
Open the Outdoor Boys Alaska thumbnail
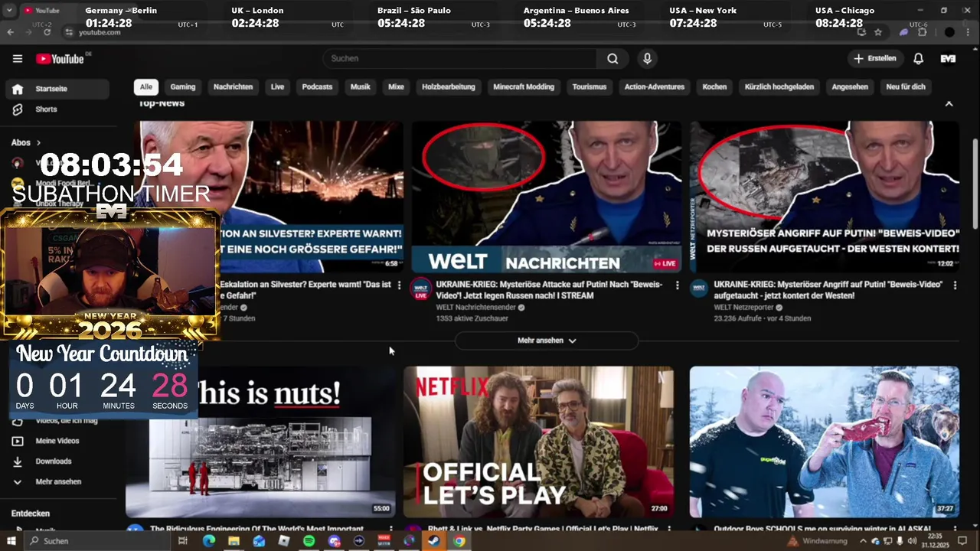tap(825, 442)
